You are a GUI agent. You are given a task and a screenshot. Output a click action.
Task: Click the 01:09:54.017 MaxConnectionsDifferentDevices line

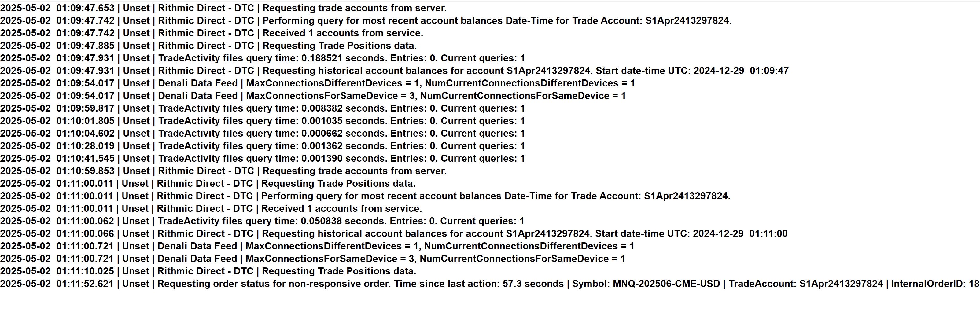317,83
